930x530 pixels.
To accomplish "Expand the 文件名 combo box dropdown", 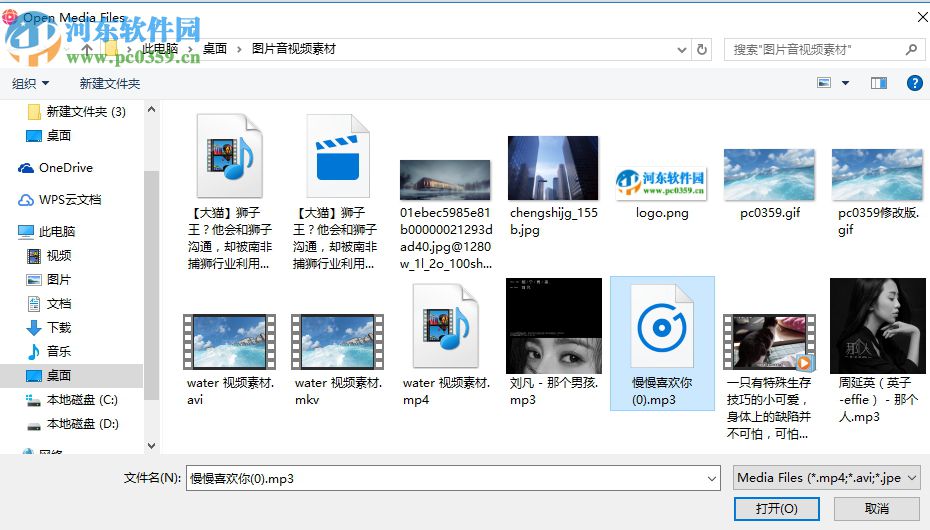I will [712, 478].
